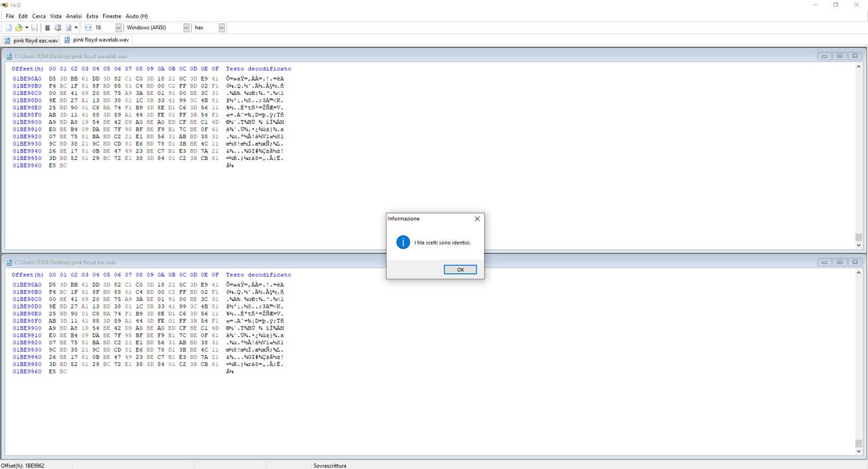This screenshot has width=868, height=469.
Task: Open the Aiuto (H) menu
Action: point(136,16)
